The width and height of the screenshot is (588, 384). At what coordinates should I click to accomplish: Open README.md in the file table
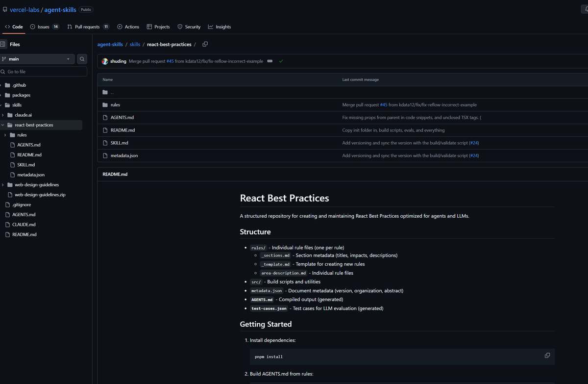click(x=122, y=130)
